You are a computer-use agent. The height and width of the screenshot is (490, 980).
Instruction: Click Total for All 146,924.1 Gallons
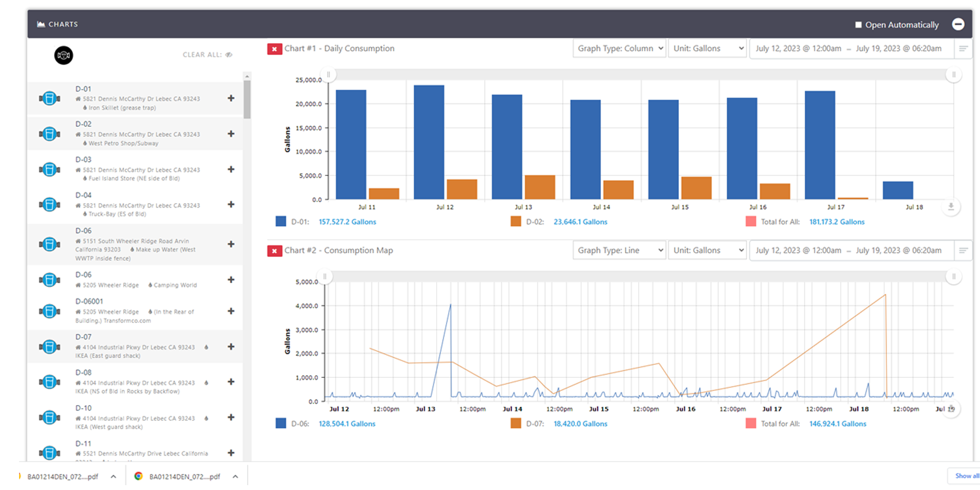coord(837,424)
